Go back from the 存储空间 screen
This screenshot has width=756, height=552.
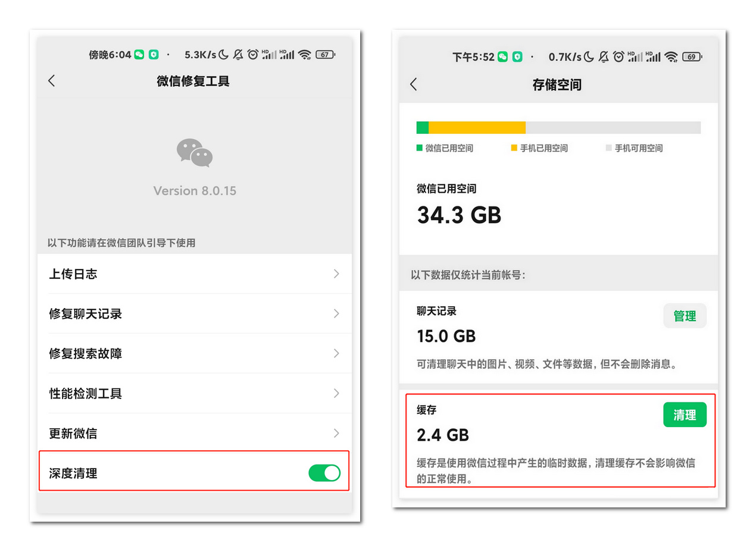pyautogui.click(x=414, y=84)
